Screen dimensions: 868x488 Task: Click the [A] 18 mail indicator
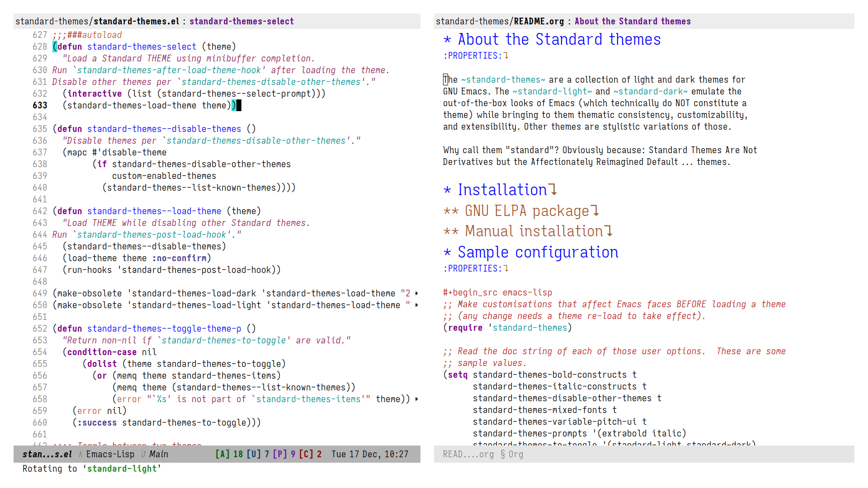229,455
